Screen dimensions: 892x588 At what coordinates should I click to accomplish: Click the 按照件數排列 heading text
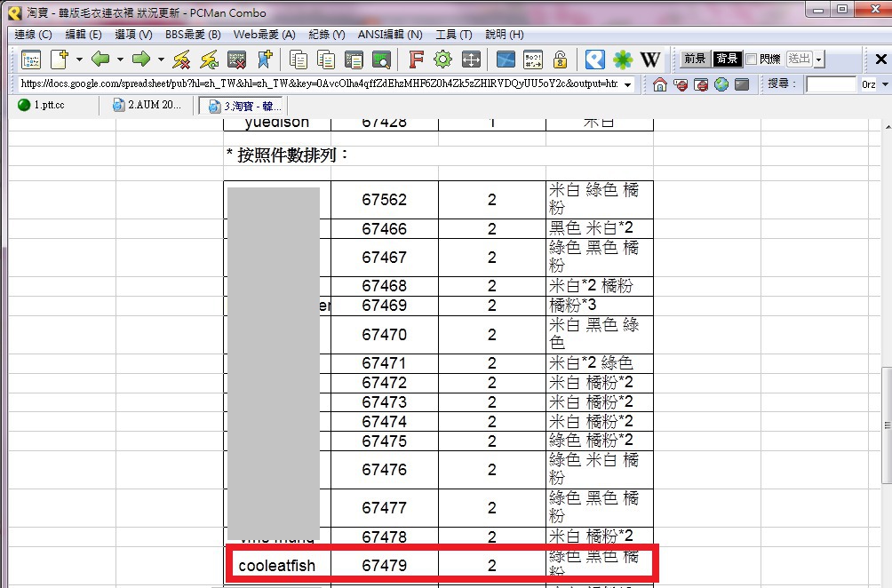click(287, 155)
